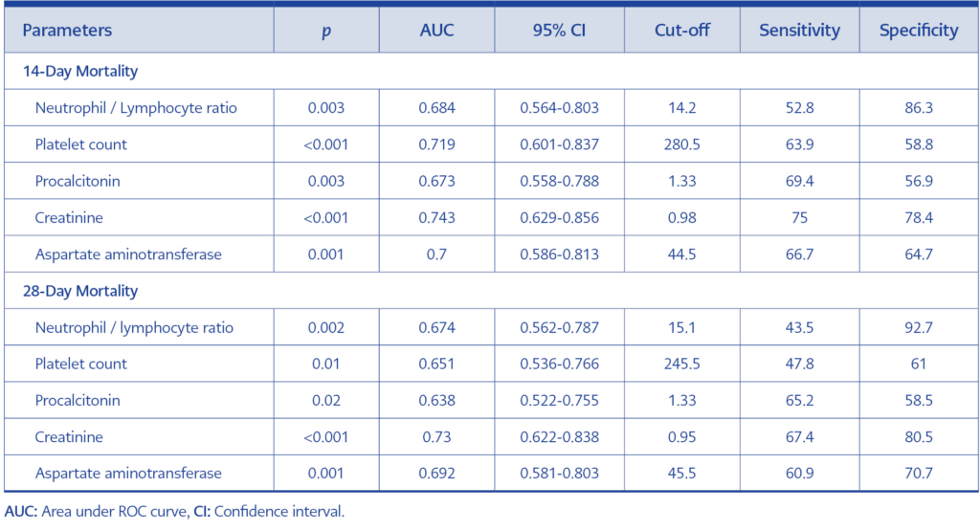This screenshot has width=980, height=531.
Task: Select the Specificity column header
Action: [919, 31]
